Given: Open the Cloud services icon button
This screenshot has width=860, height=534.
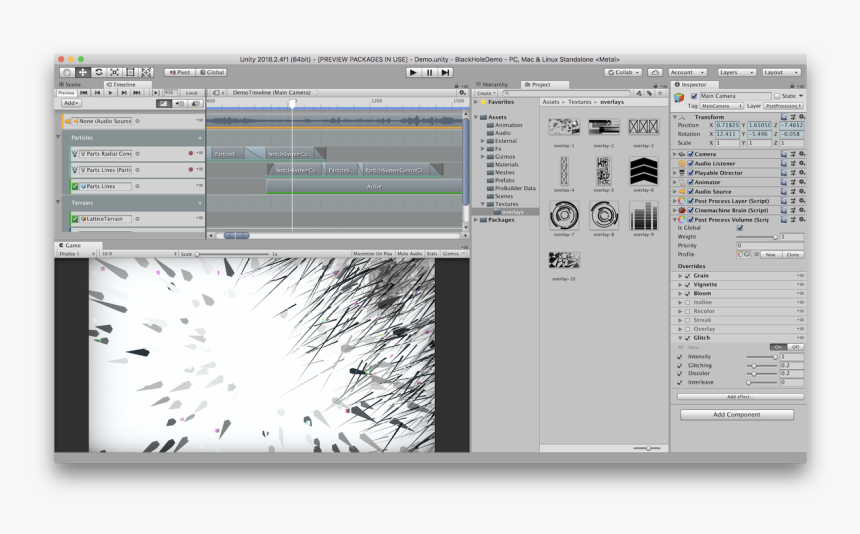Looking at the screenshot, I should click(655, 72).
